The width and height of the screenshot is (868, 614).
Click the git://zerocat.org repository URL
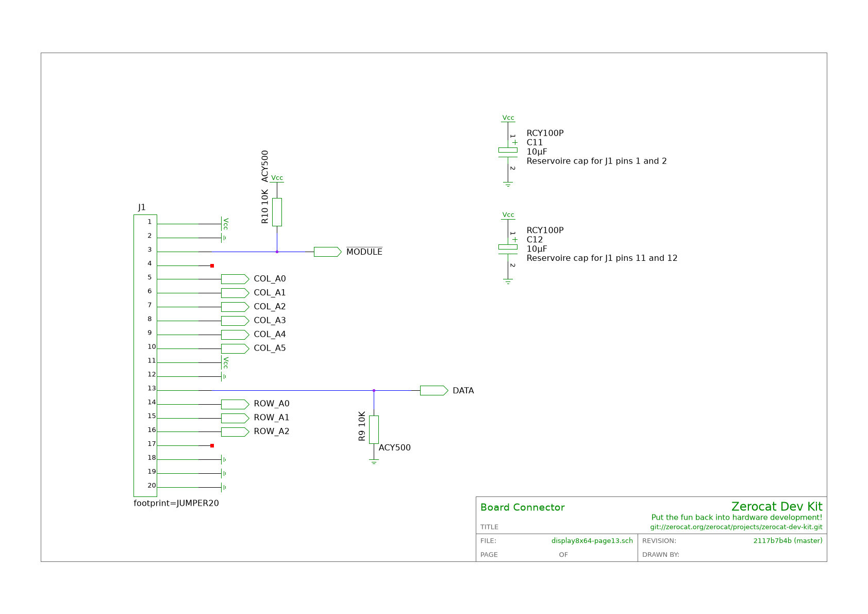tap(736, 527)
